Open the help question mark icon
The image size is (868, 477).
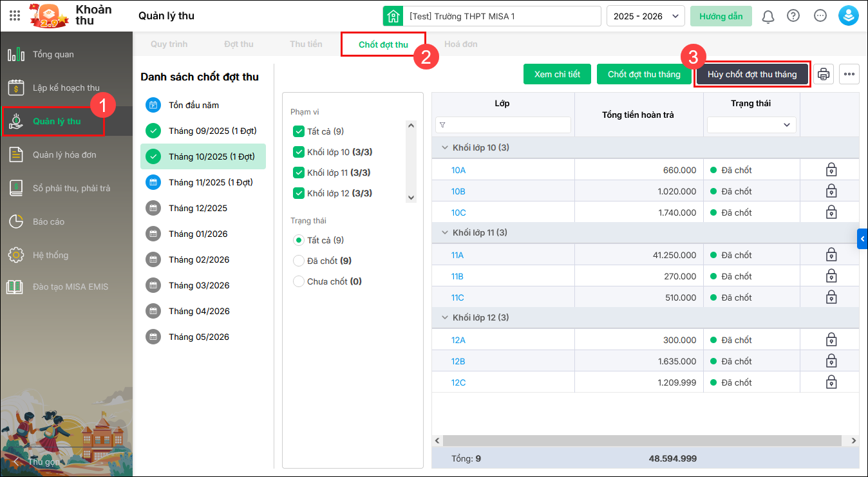click(793, 16)
